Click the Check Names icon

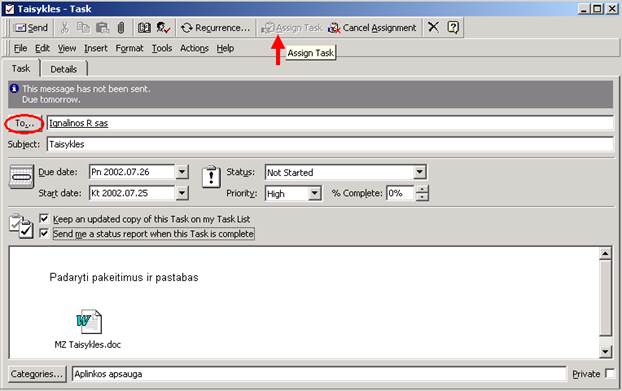point(163,28)
